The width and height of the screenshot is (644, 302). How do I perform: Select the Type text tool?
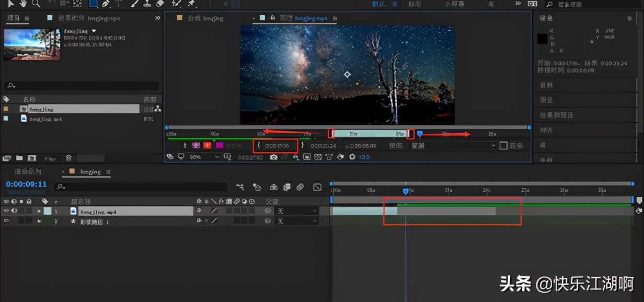[119, 4]
